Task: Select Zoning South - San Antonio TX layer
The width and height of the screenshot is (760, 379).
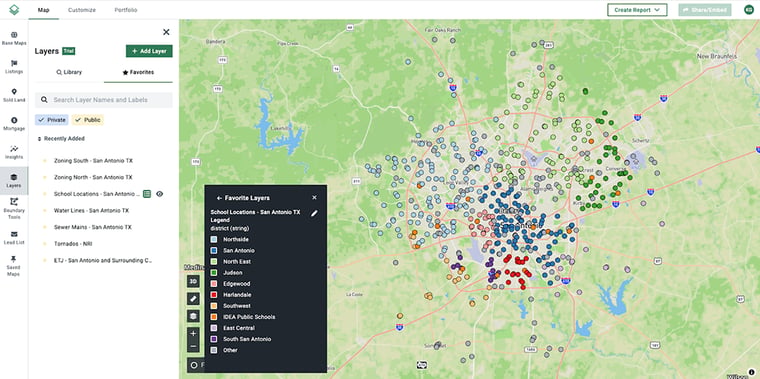Action: (93, 160)
